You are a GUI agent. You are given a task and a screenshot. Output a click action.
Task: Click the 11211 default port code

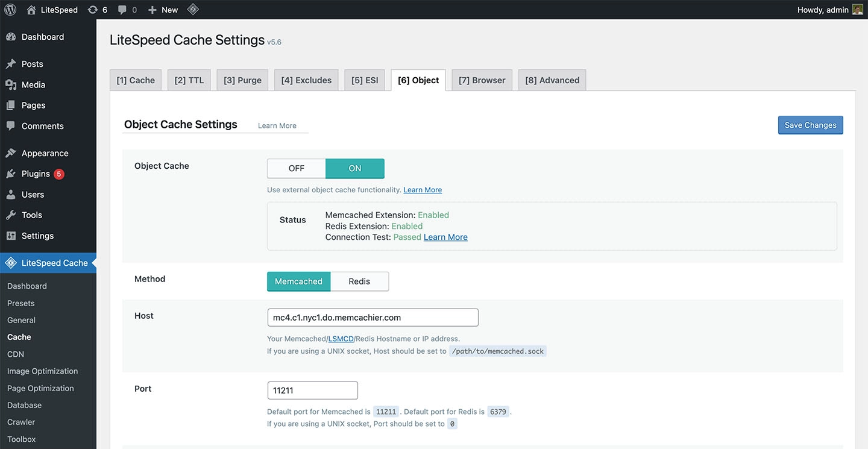point(386,412)
